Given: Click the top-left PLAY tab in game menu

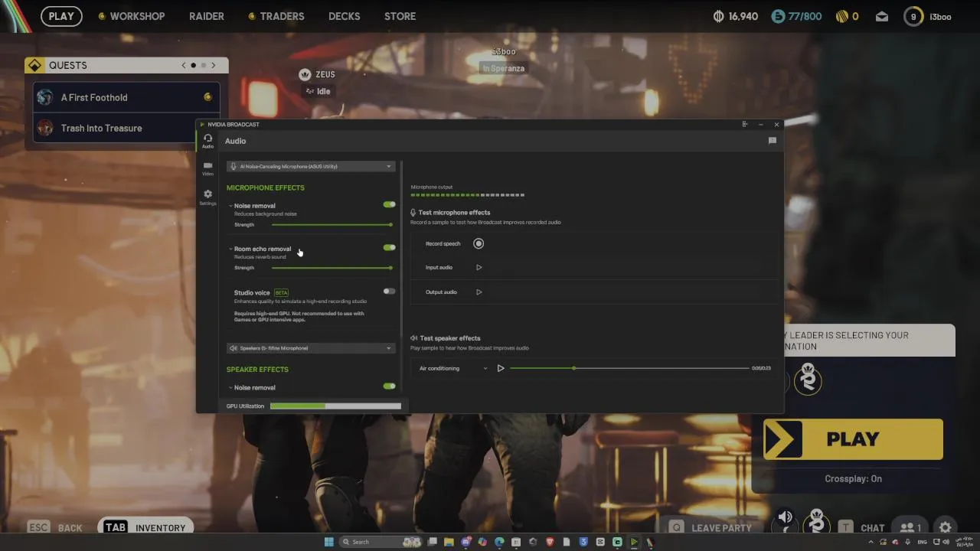Looking at the screenshot, I should (61, 16).
